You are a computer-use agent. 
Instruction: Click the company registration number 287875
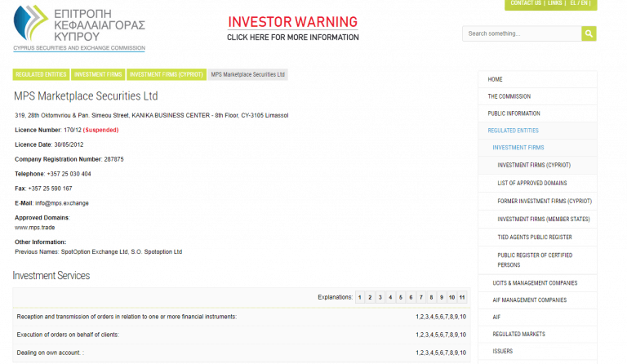pyautogui.click(x=114, y=159)
